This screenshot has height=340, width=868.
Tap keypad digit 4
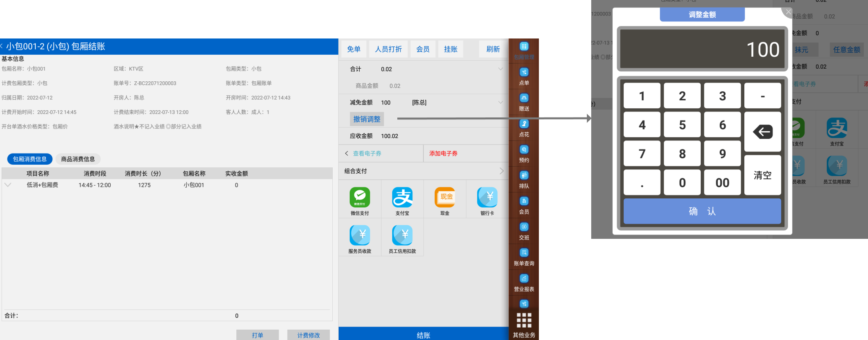point(642,125)
